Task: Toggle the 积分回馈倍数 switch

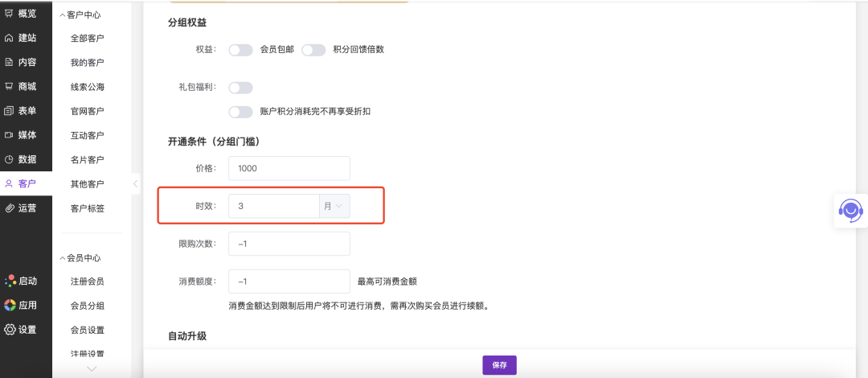Action: click(x=314, y=50)
